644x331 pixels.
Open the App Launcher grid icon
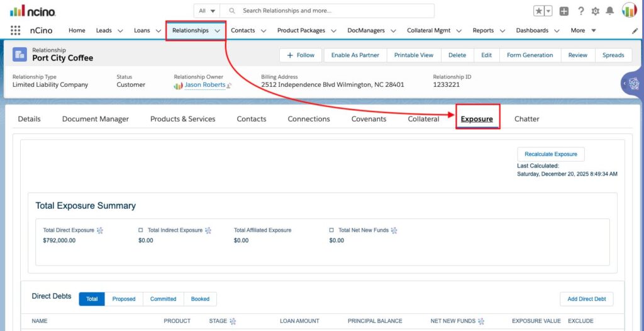tap(15, 30)
